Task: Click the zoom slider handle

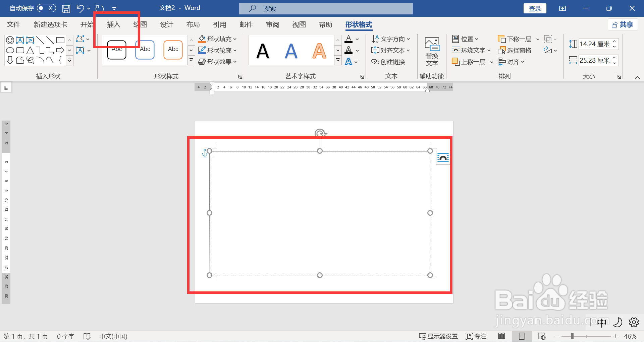Action: coord(572,336)
